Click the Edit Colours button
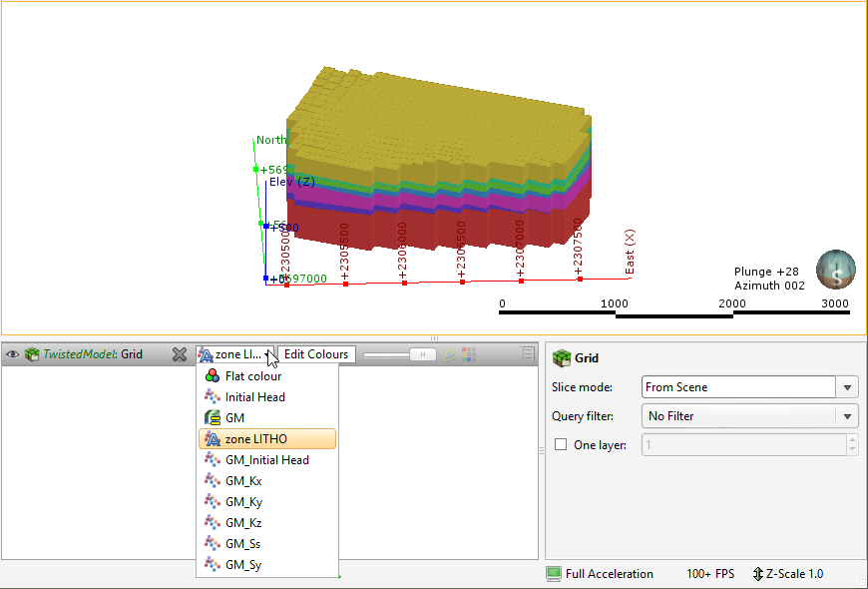The height and width of the screenshot is (589, 868). [315, 354]
